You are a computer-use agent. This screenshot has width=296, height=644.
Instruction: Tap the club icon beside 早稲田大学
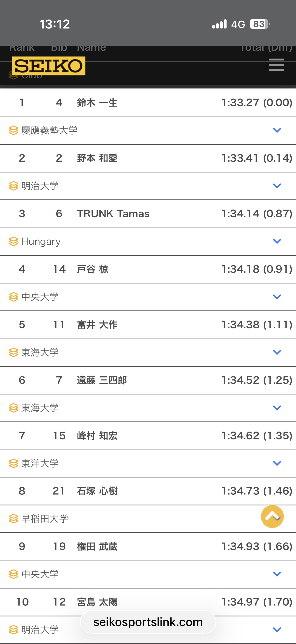(13, 519)
